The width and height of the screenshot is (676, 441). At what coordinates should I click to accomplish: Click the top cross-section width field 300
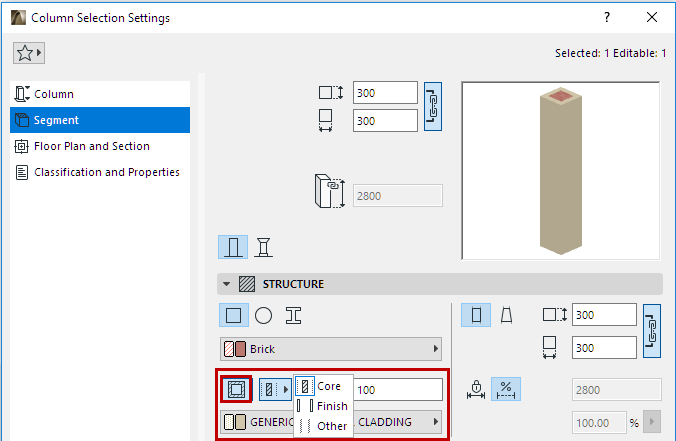point(385,121)
